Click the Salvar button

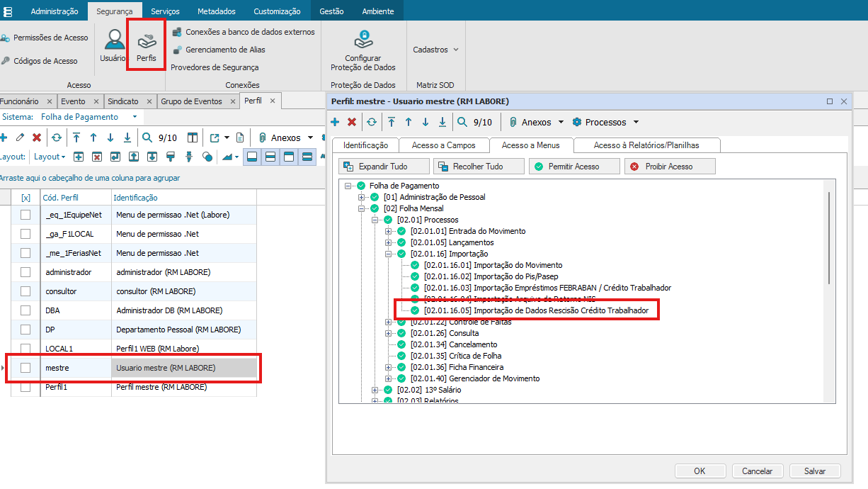tap(815, 471)
